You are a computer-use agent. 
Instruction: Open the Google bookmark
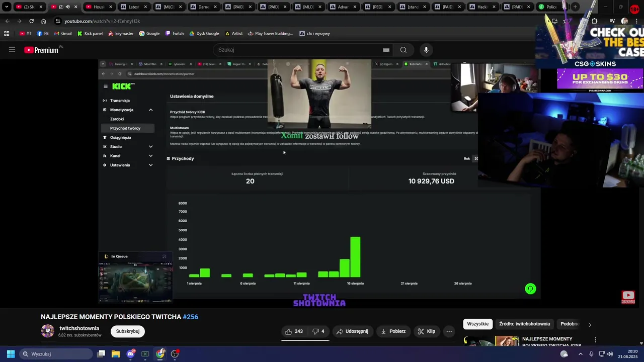click(x=149, y=33)
